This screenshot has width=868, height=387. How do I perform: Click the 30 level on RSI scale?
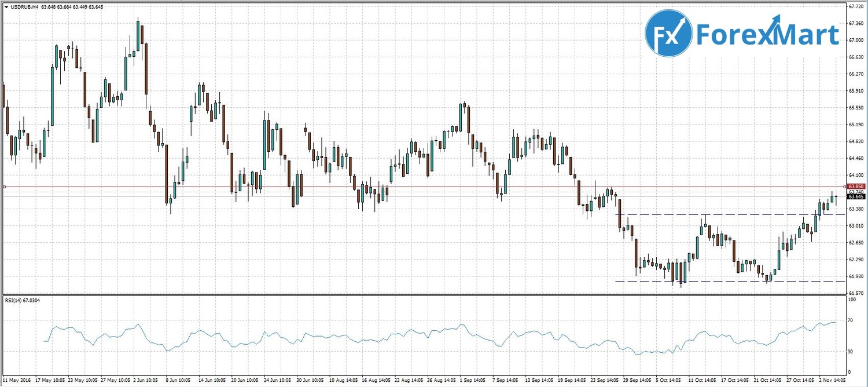click(850, 352)
